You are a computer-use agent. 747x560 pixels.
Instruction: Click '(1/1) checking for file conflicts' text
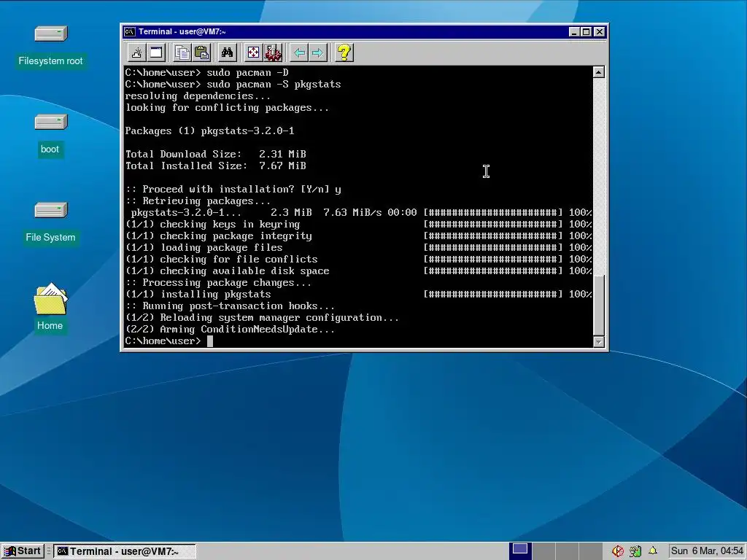tap(221, 259)
